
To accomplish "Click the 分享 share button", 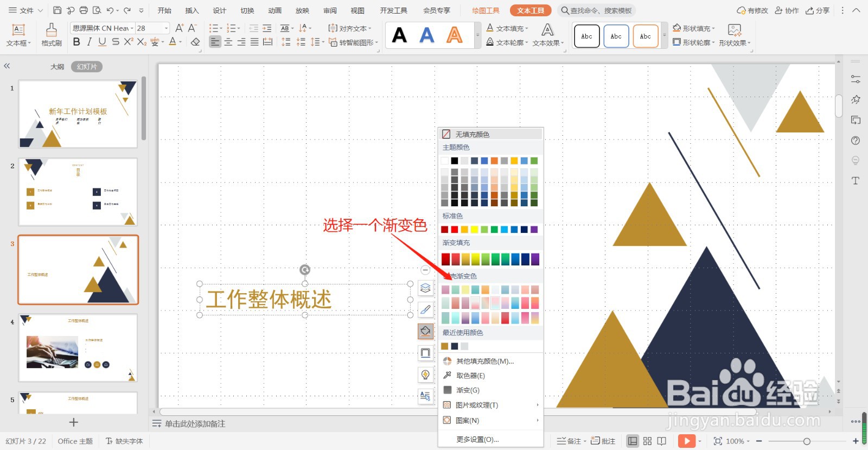I will pos(818,10).
